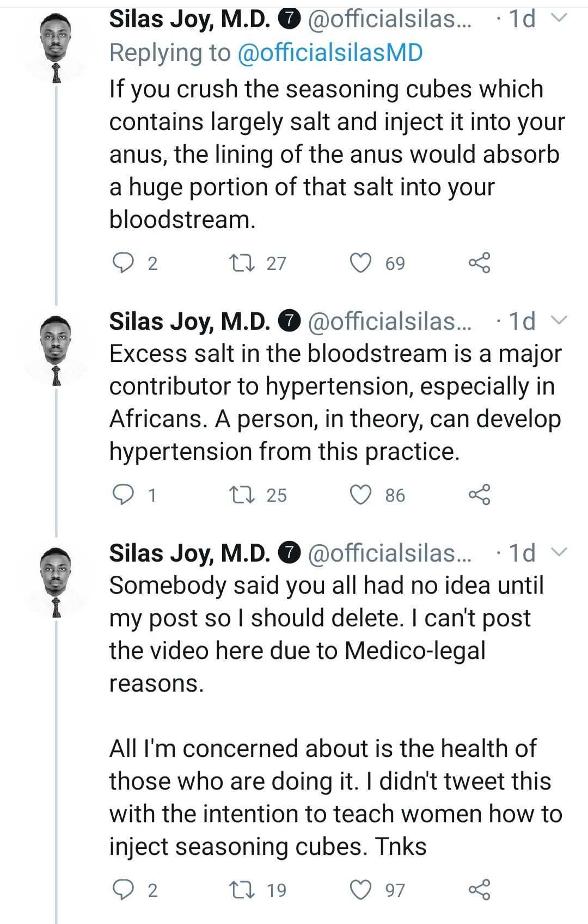Image resolution: width=588 pixels, height=924 pixels.
Task: Reply to the hypertension in Africans tweet
Action: click(x=123, y=495)
